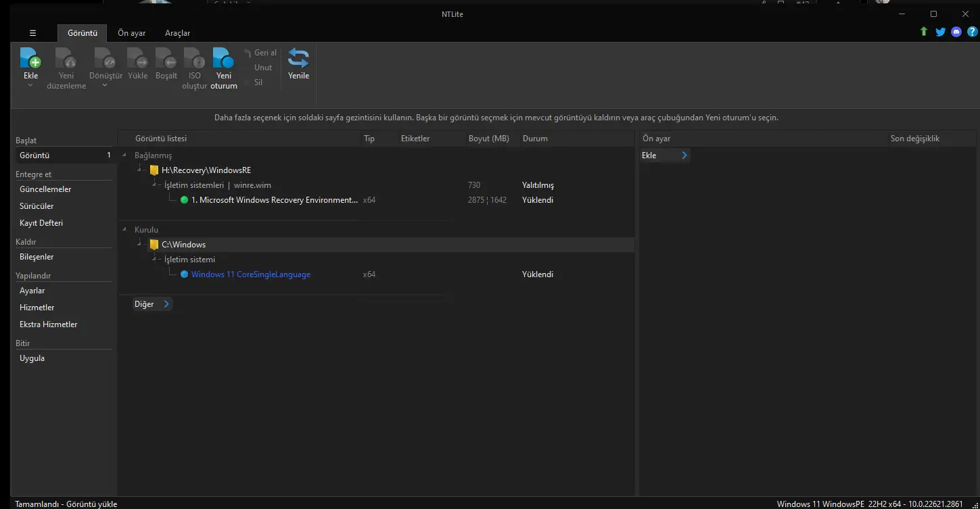The width and height of the screenshot is (980, 509).
Task: Click the size value 730
Action: [x=474, y=185]
